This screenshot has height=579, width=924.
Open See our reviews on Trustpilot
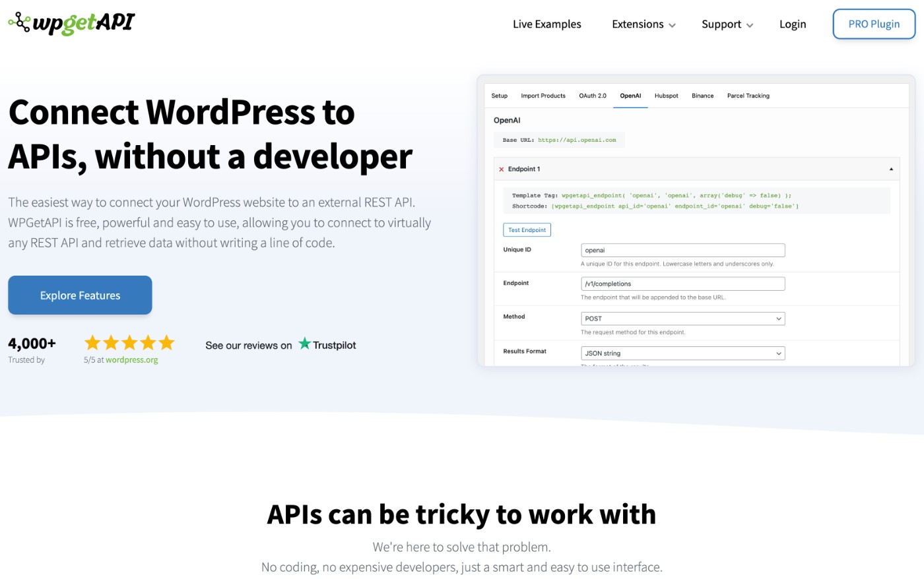[x=280, y=345]
